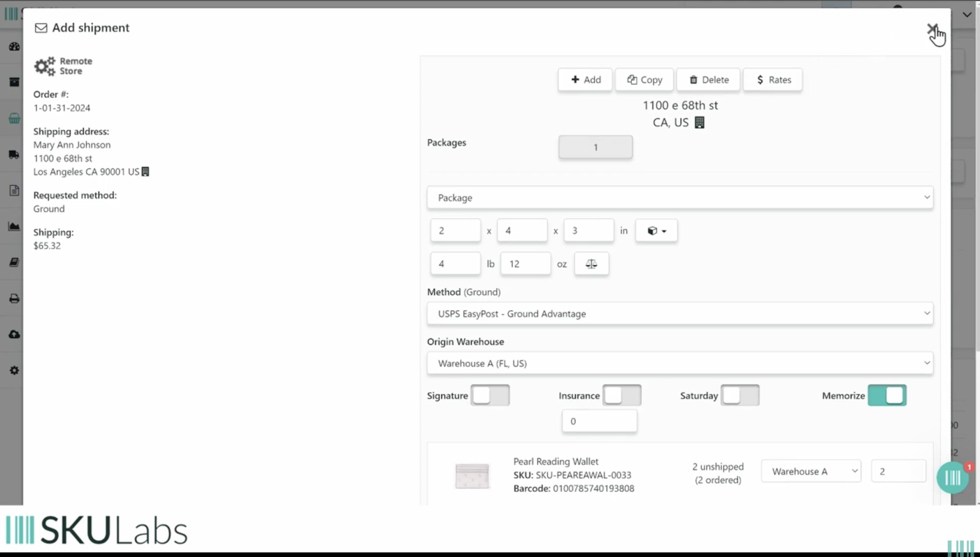Image resolution: width=980 pixels, height=557 pixels.
Task: Open the truck shipments sidebar icon
Action: 14,155
